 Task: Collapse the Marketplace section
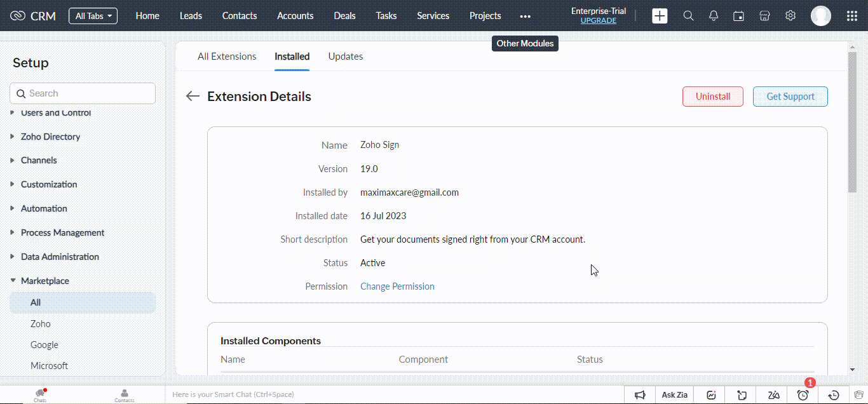tap(44, 280)
